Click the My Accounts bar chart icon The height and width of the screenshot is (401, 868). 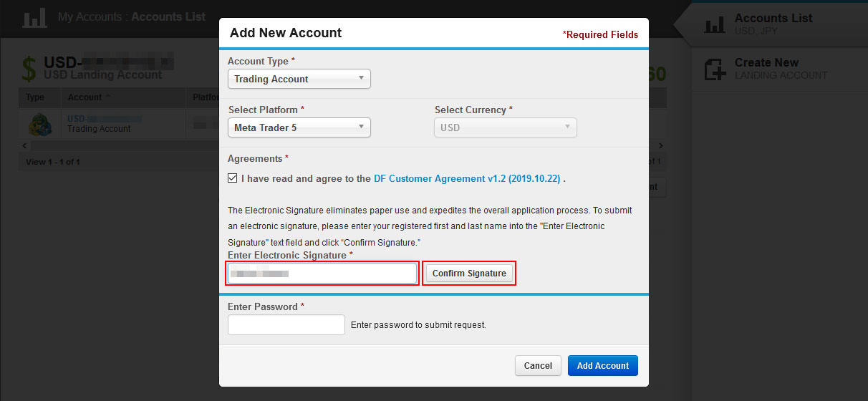(34, 17)
